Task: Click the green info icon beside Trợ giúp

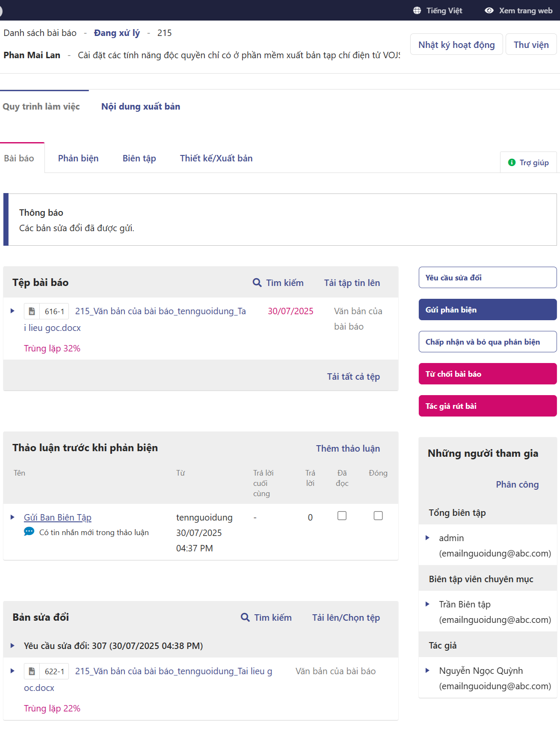Action: tap(512, 163)
